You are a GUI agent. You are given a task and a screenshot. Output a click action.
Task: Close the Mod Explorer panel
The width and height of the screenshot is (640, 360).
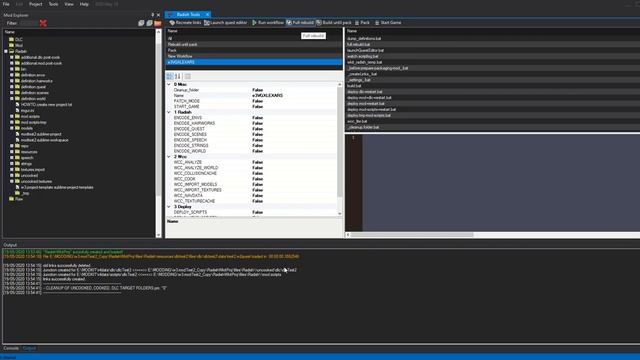(x=158, y=15)
